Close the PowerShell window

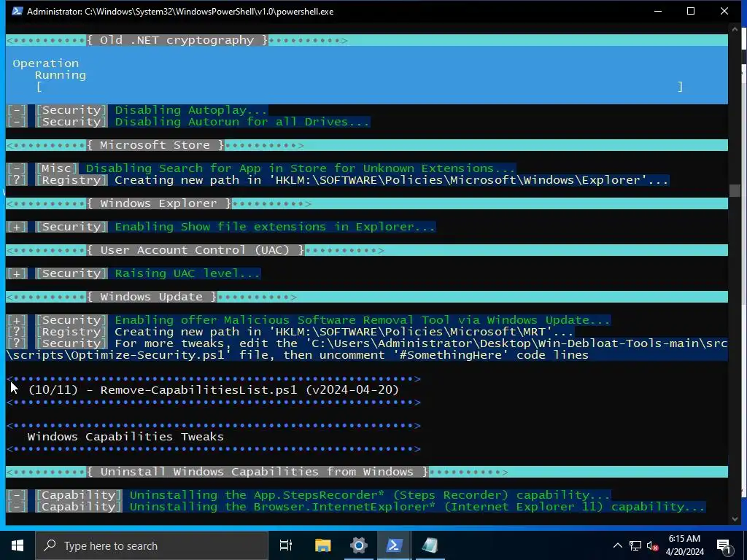pyautogui.click(x=724, y=11)
